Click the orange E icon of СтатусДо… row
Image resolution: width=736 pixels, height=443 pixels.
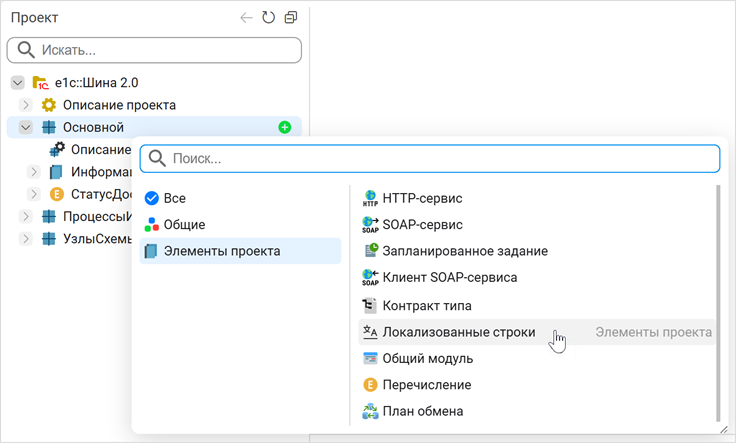click(56, 194)
